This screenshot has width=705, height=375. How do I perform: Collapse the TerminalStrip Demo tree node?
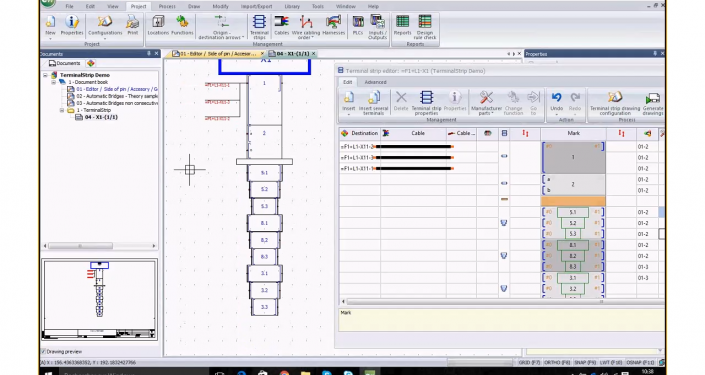45,75
